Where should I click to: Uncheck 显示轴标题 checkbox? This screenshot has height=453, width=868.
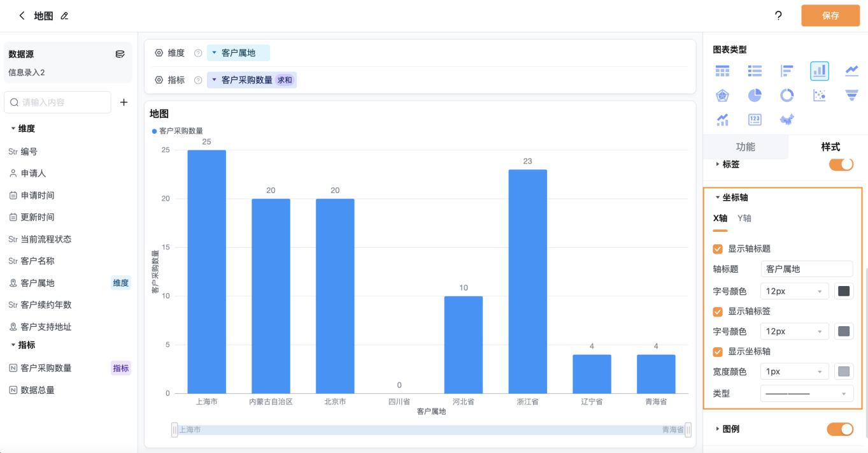pos(718,249)
